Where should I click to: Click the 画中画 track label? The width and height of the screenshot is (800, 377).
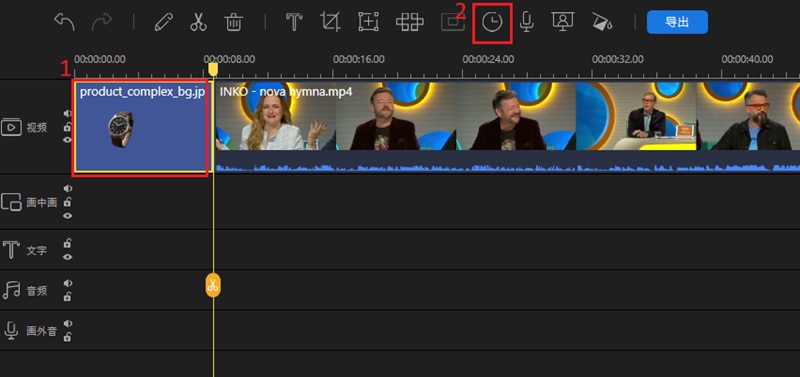click(41, 202)
